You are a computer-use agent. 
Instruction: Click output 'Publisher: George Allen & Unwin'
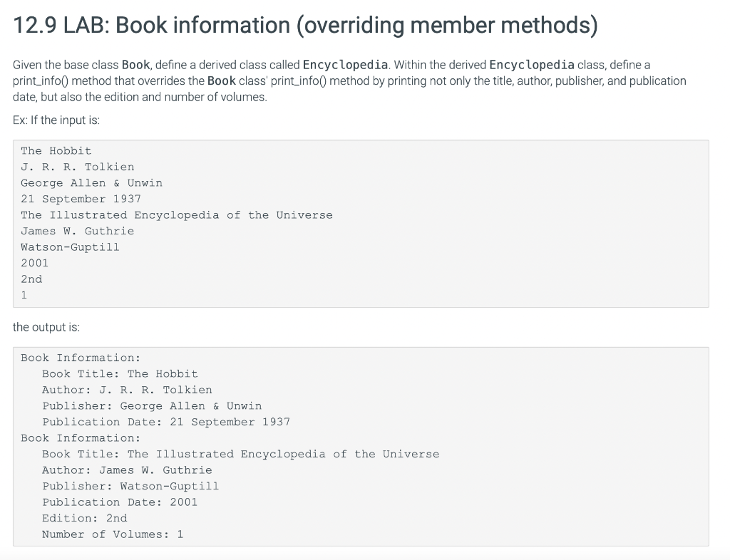(x=152, y=406)
